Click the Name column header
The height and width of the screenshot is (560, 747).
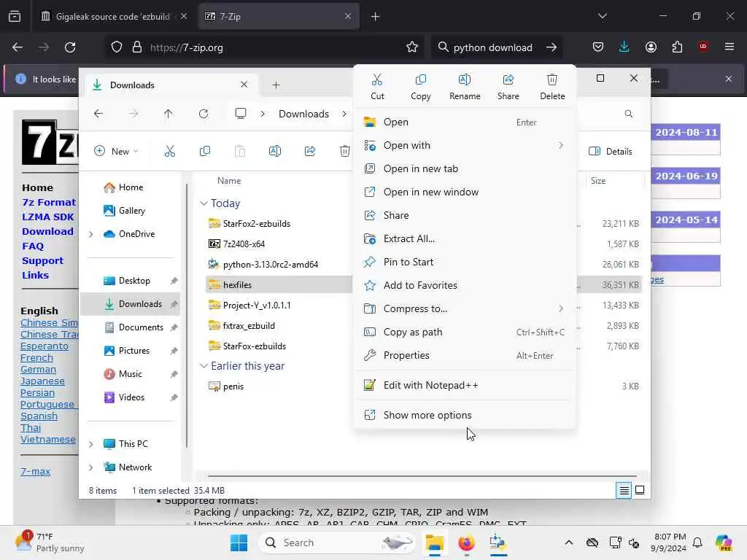[x=229, y=181]
